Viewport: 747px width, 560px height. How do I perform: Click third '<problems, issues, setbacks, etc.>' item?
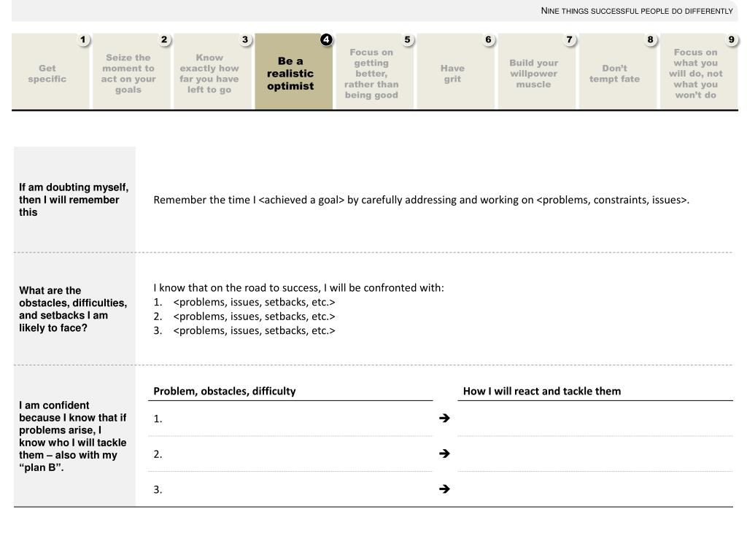255,330
